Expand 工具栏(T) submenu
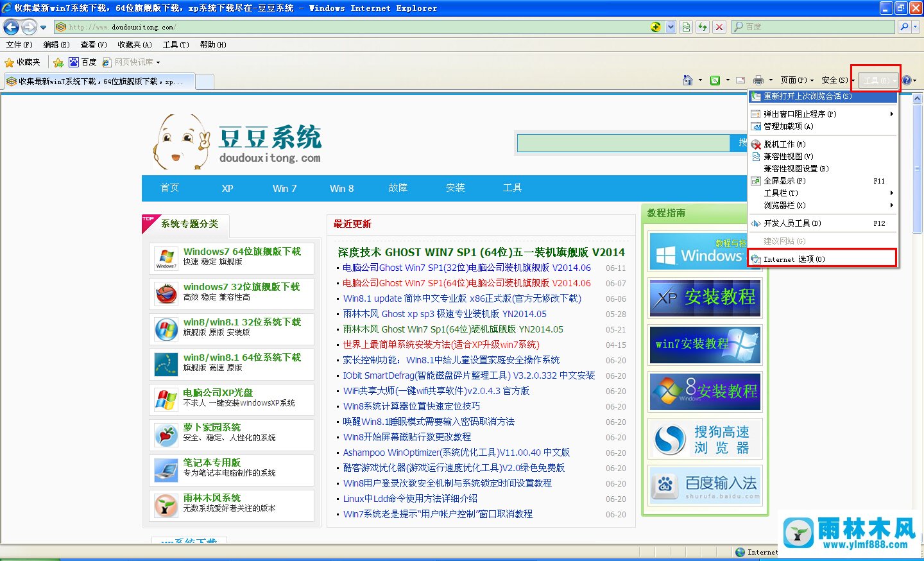This screenshot has width=924, height=561. tap(823, 193)
